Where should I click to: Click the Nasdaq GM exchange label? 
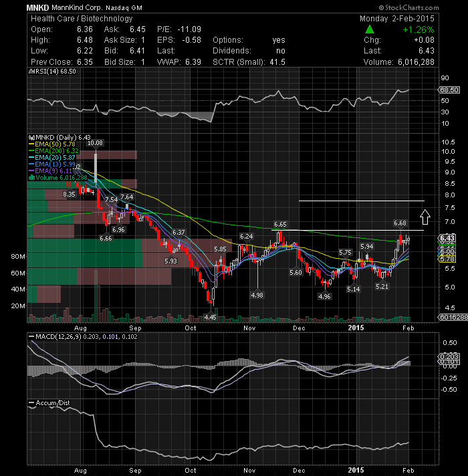124,8
